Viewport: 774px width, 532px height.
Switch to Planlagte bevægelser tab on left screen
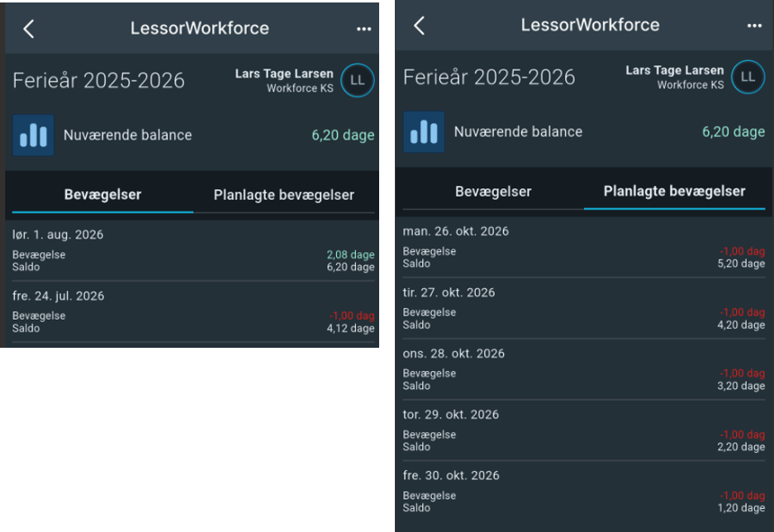284,195
